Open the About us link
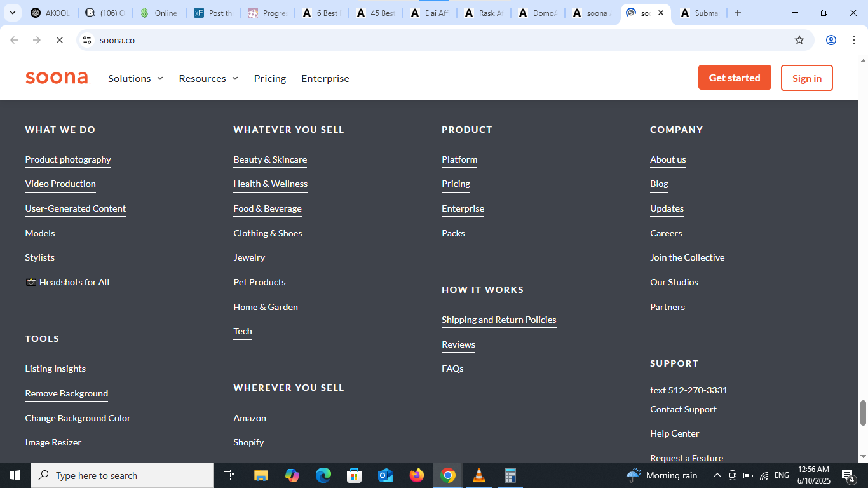This screenshot has width=868, height=488. [668, 159]
